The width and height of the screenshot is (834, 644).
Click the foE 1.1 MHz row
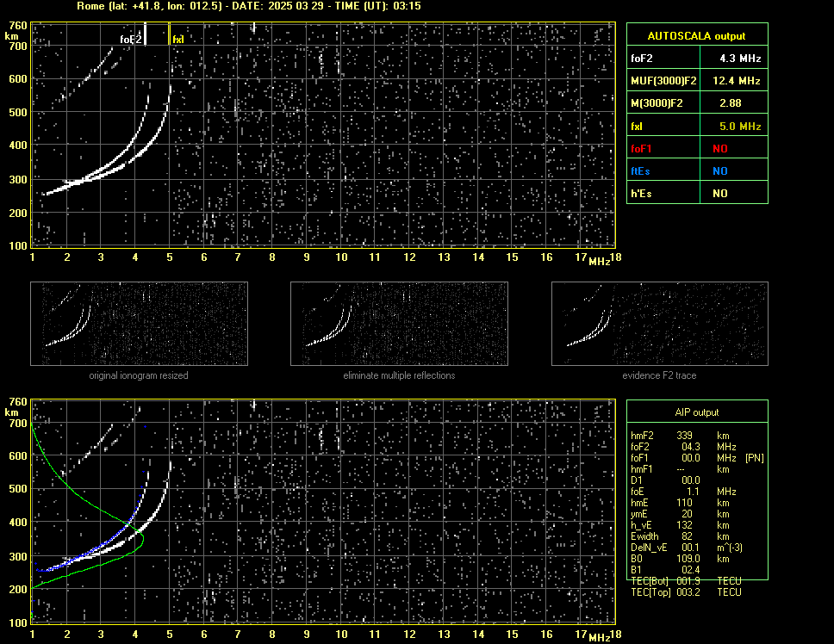click(683, 491)
